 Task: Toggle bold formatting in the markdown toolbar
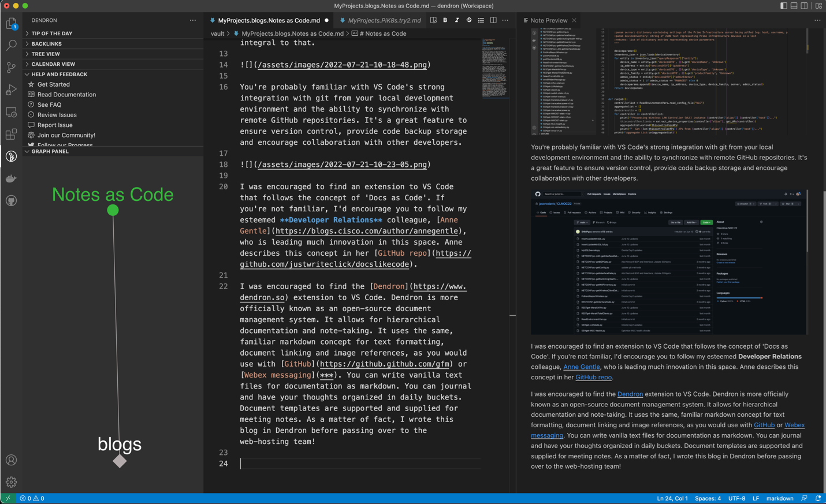point(445,20)
